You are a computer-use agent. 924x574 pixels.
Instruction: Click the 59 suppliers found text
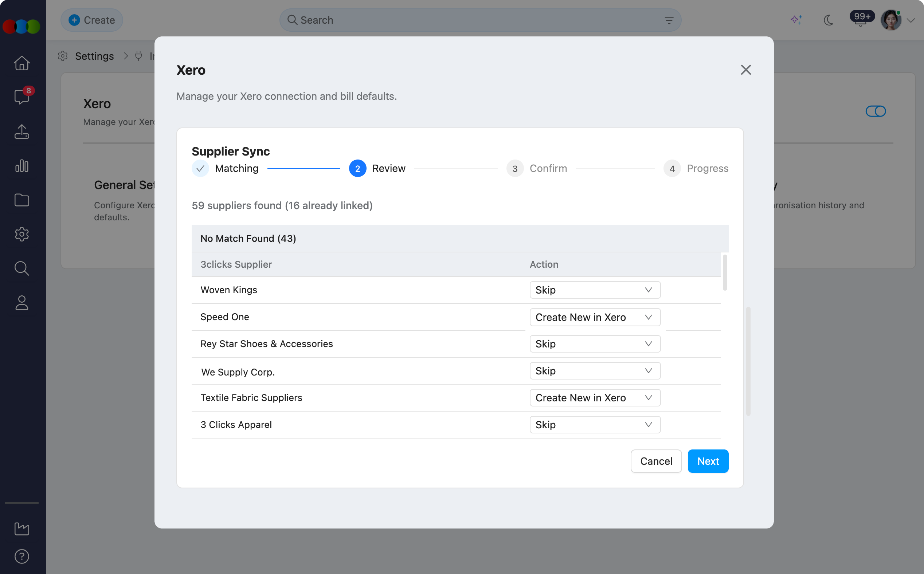[x=282, y=205]
